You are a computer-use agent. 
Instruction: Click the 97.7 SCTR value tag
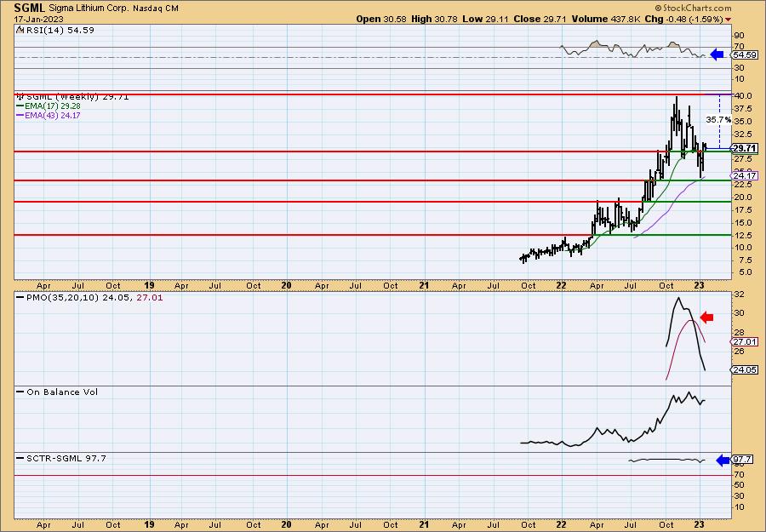742,460
